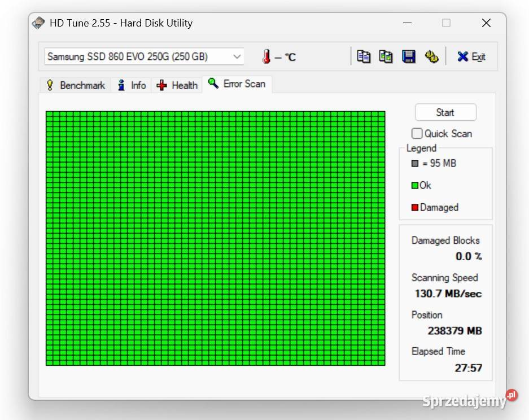Close the HD Tune window
Image resolution: width=529 pixels, height=420 pixels.
[x=486, y=23]
